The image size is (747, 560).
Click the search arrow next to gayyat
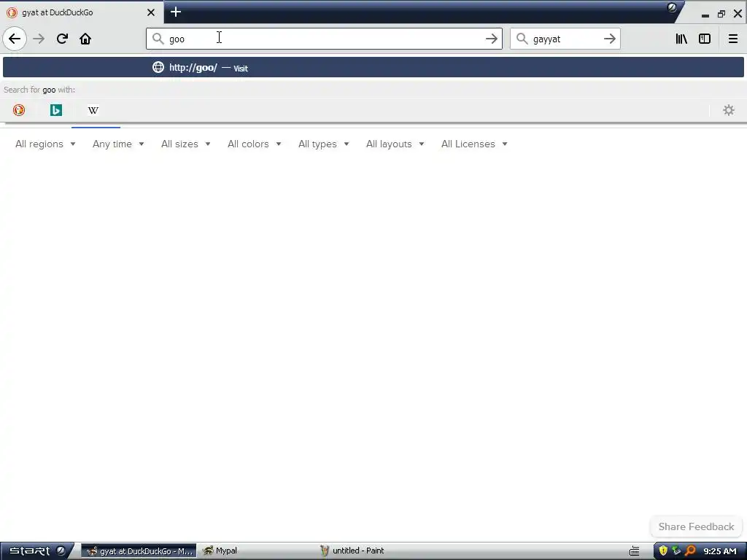[x=609, y=39]
